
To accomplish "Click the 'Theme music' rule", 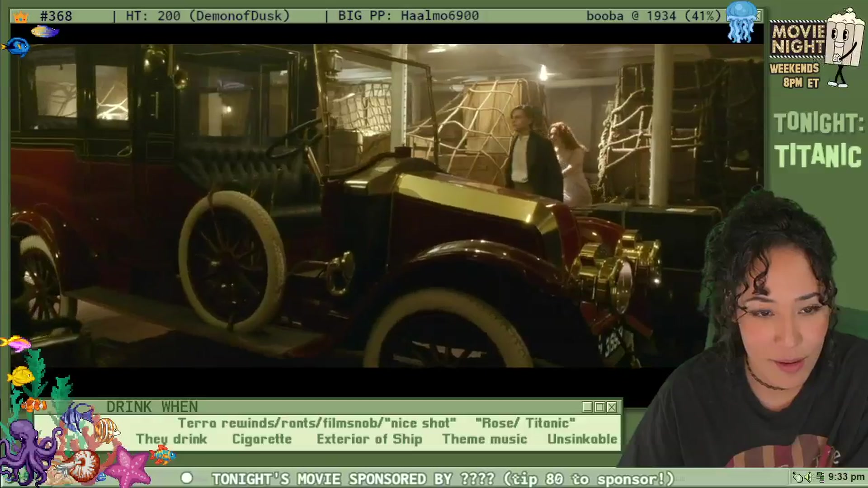I will 485,439.
